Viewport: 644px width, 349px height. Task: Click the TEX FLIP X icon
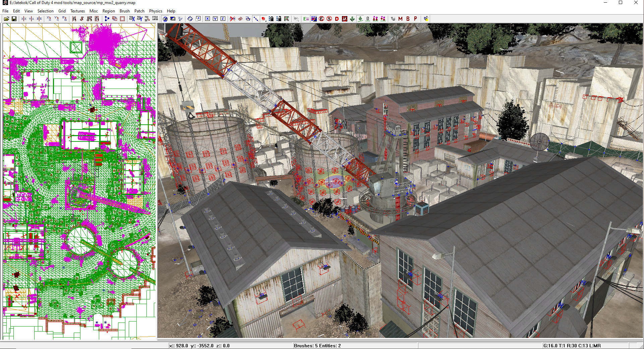132,19
